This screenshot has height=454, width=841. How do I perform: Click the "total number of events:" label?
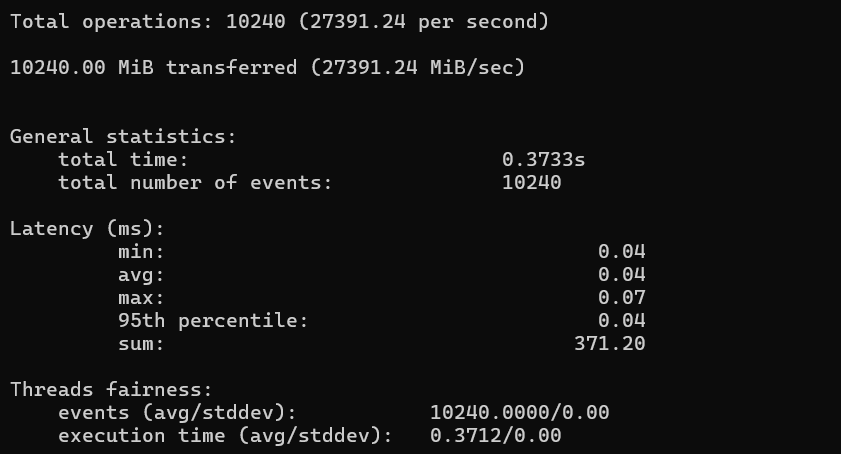(x=194, y=182)
